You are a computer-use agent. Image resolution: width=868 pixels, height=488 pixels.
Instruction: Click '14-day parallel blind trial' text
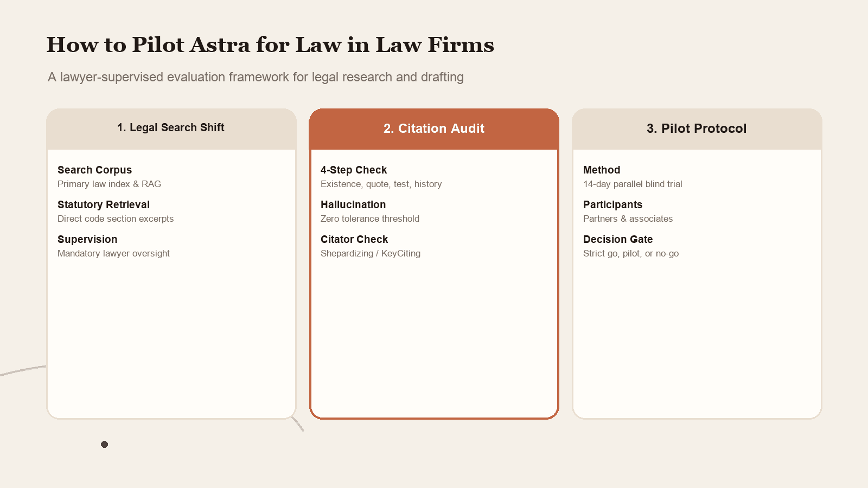[633, 184]
